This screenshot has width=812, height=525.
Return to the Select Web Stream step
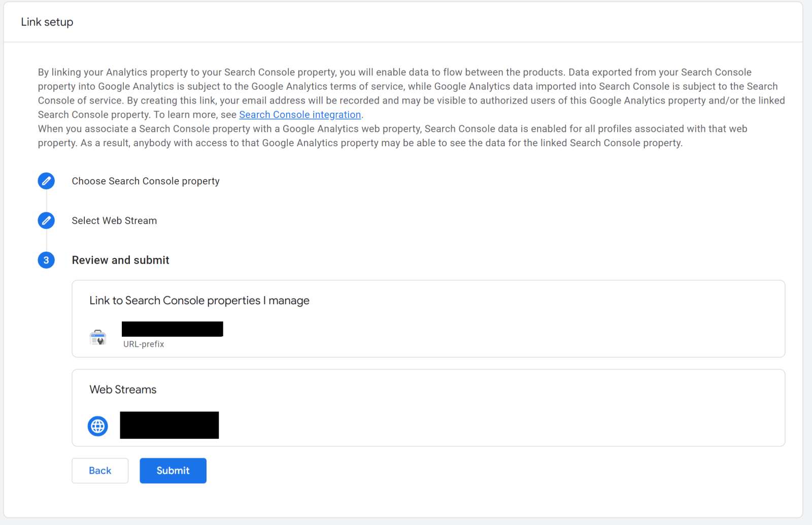click(x=114, y=221)
